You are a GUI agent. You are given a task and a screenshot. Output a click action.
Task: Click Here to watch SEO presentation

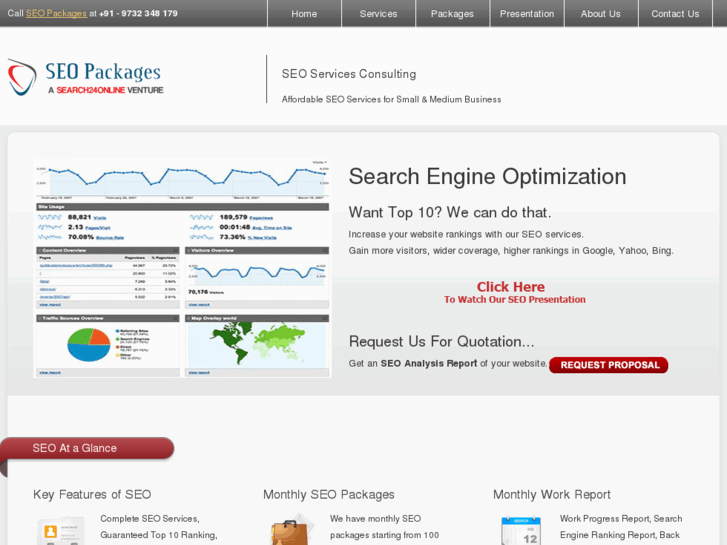pyautogui.click(x=511, y=287)
